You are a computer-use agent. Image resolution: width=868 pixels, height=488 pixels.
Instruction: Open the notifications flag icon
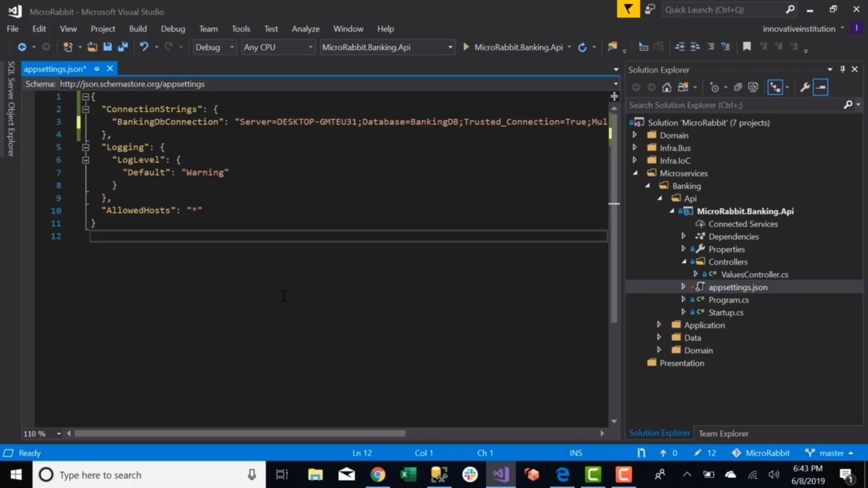[628, 9]
